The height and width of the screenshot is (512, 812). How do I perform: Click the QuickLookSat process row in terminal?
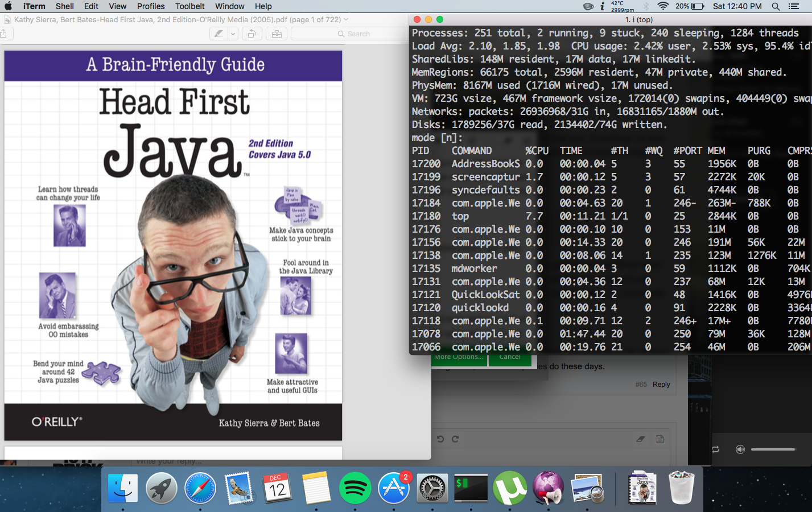coord(612,295)
